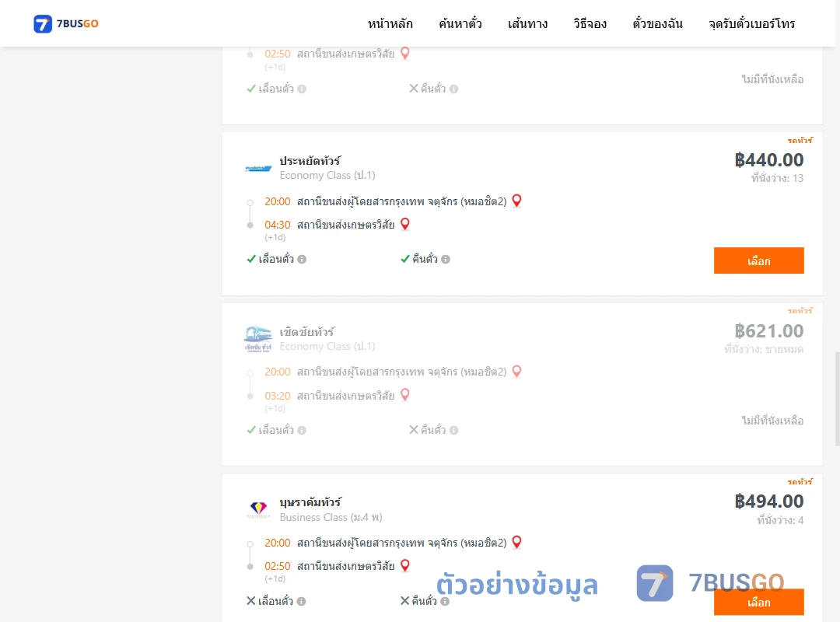The width and height of the screenshot is (840, 622).
Task: Open the ค้นหาตั๋ว menu item
Action: click(460, 23)
